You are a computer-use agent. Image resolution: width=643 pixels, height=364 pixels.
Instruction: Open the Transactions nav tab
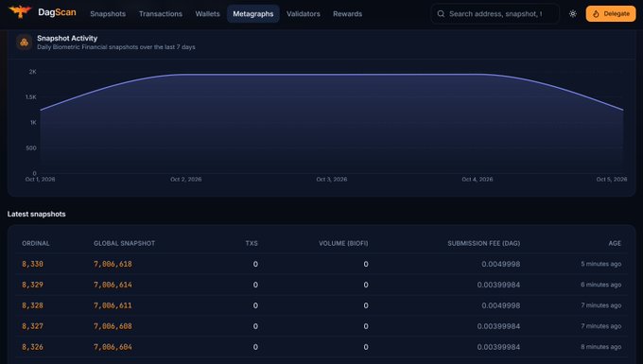[x=161, y=14]
